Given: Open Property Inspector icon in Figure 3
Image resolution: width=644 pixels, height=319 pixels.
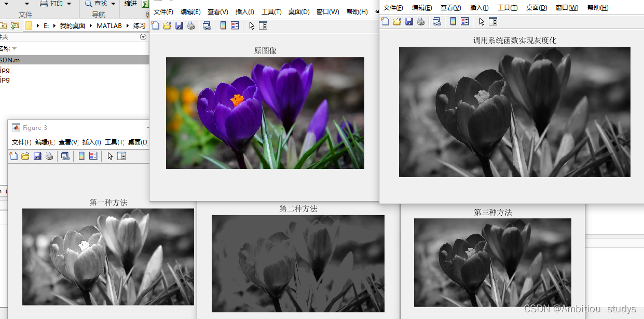Looking at the screenshot, I should (x=121, y=156).
